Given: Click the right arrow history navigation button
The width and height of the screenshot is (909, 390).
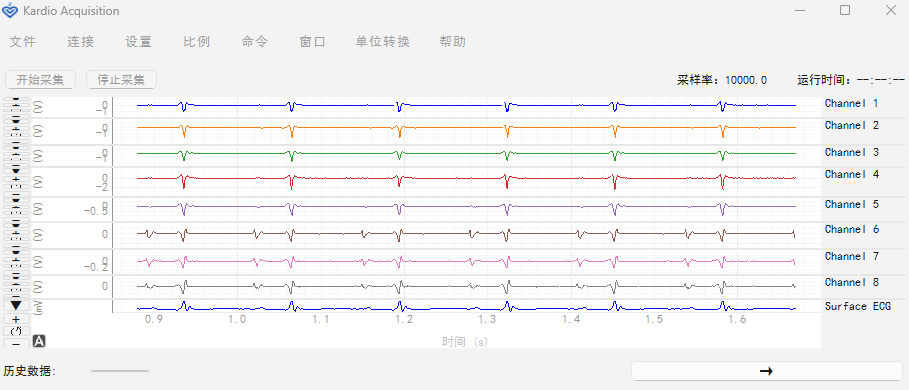Looking at the screenshot, I should click(766, 371).
